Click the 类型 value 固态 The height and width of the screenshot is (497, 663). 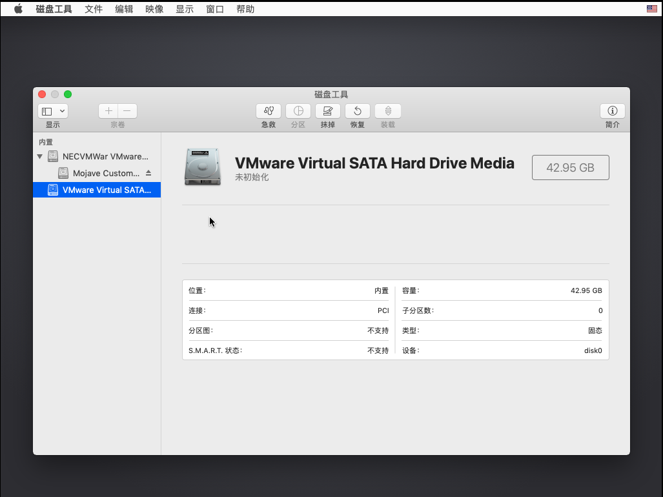(595, 330)
